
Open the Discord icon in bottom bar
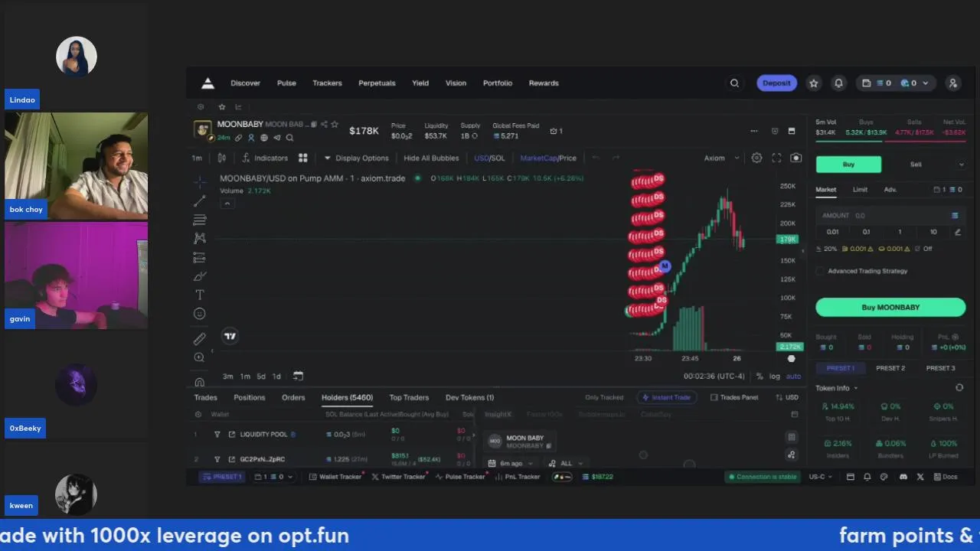pyautogui.click(x=903, y=477)
